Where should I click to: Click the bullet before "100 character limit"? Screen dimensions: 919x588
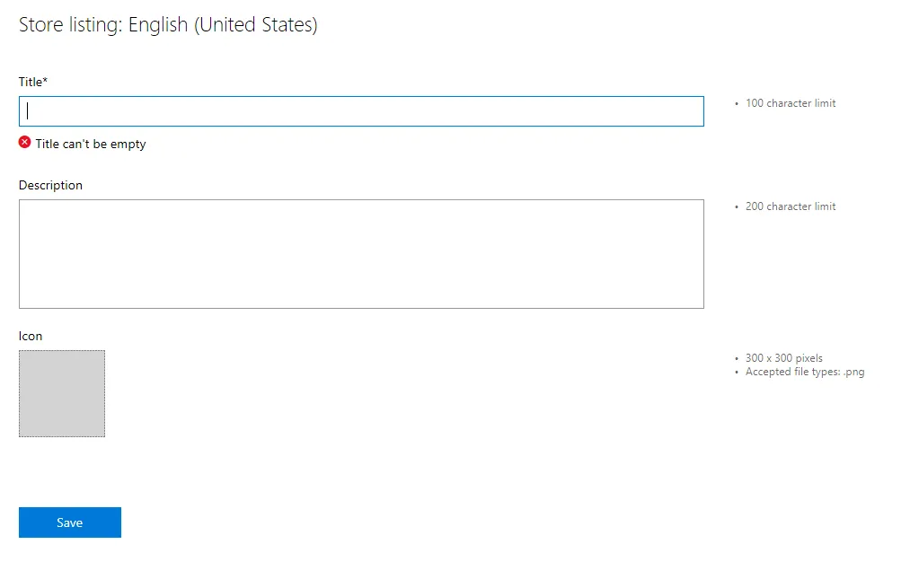click(x=737, y=103)
